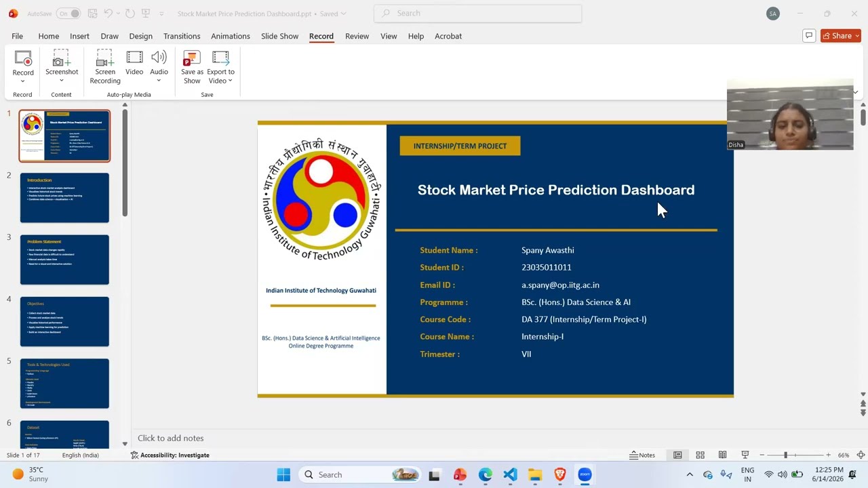Select slide 5 Tools & Technologies thumbnail

(64, 384)
